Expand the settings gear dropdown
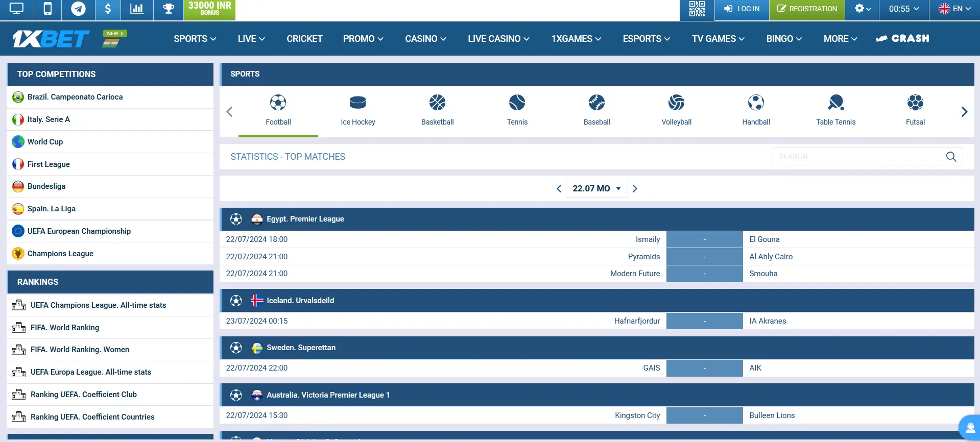 tap(862, 9)
